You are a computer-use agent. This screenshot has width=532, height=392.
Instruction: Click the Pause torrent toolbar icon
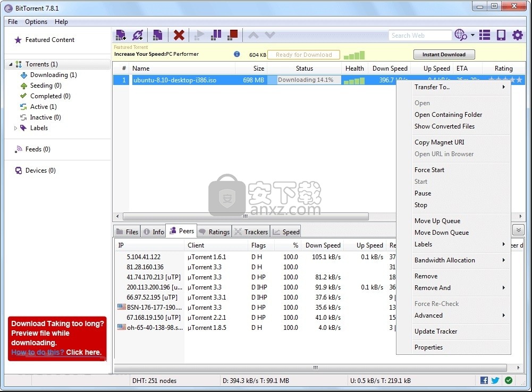tap(216, 35)
